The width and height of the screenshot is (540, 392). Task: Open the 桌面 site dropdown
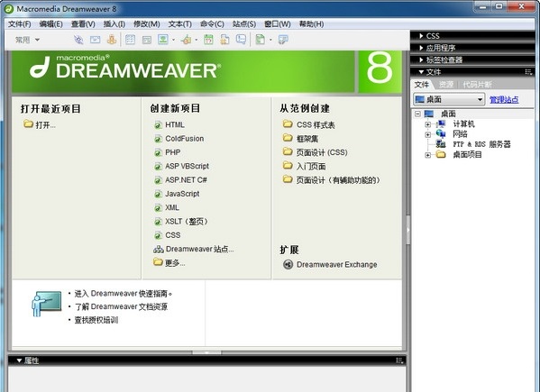click(x=449, y=99)
